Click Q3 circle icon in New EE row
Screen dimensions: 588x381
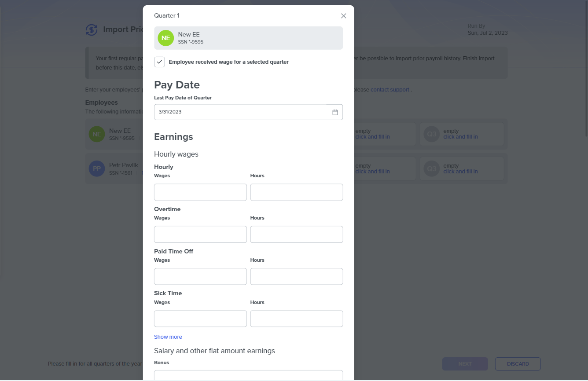pyautogui.click(x=432, y=134)
